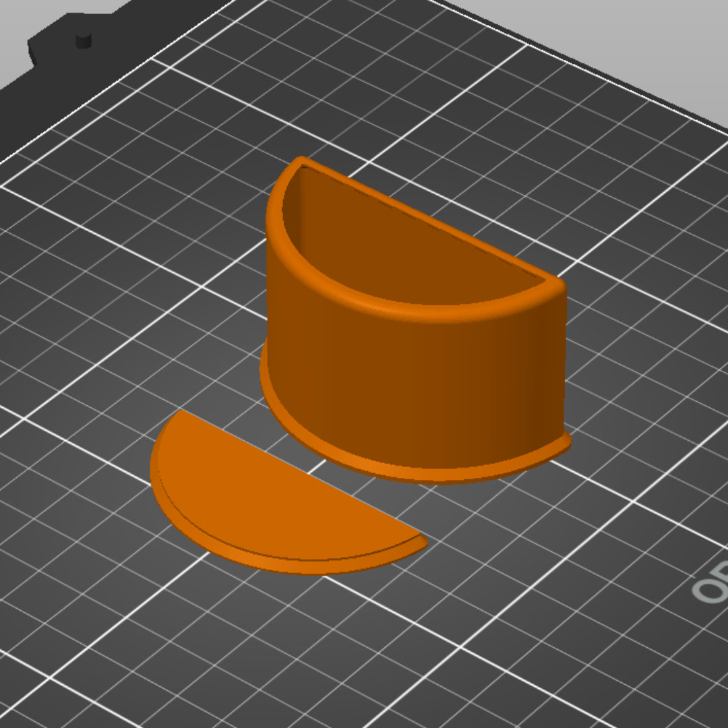The image size is (728, 728).
Task: Click the gray background above the bed
Action: click(603, 37)
